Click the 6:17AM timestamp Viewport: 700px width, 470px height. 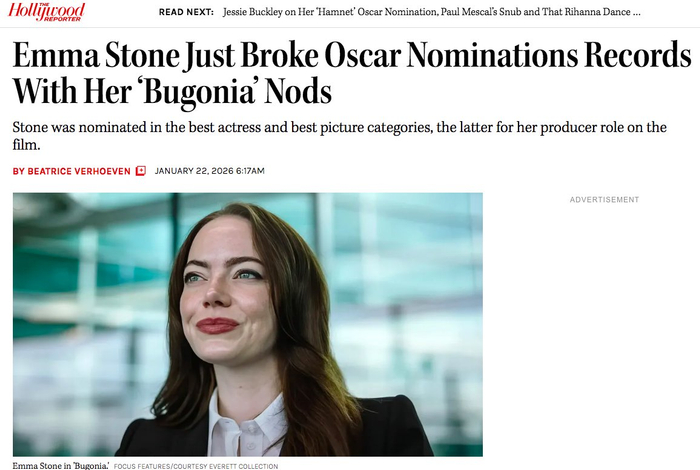[250, 171]
